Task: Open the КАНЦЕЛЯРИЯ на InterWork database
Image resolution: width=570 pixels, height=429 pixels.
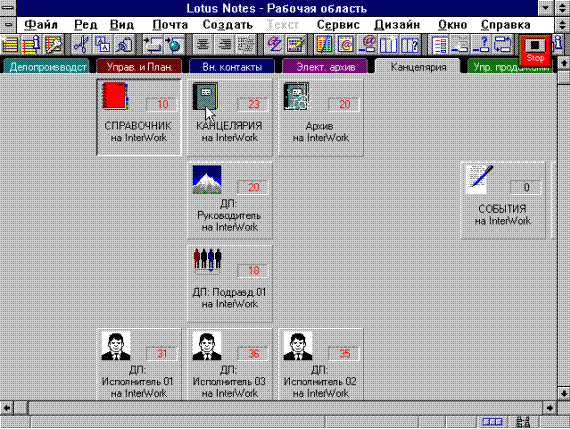Action: [229, 117]
